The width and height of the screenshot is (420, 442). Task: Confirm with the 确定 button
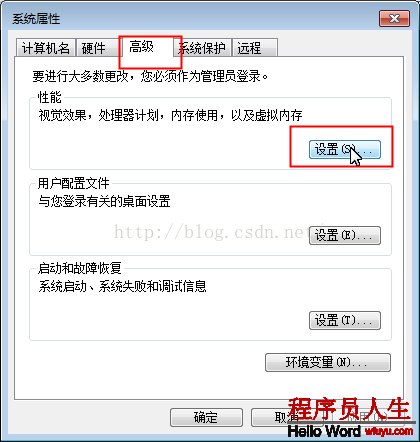click(206, 417)
